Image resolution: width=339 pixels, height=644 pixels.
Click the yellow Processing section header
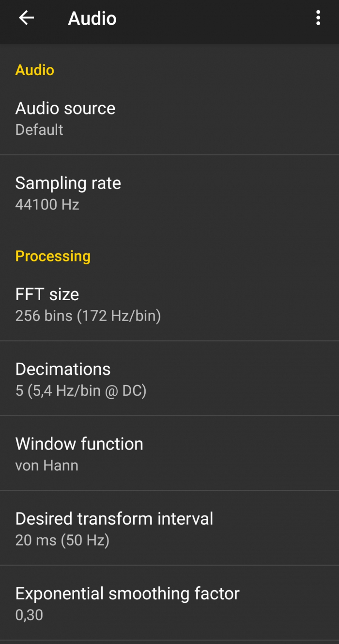pyautogui.click(x=53, y=256)
